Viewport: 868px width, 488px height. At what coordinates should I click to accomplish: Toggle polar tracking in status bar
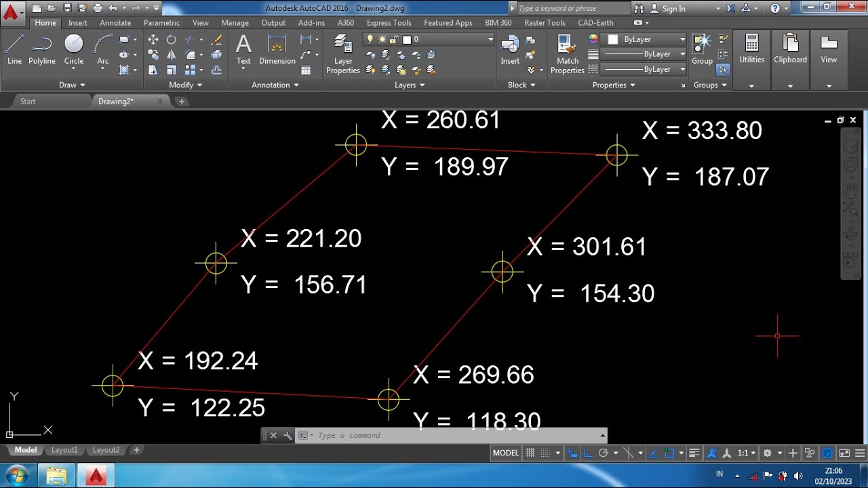point(604,453)
